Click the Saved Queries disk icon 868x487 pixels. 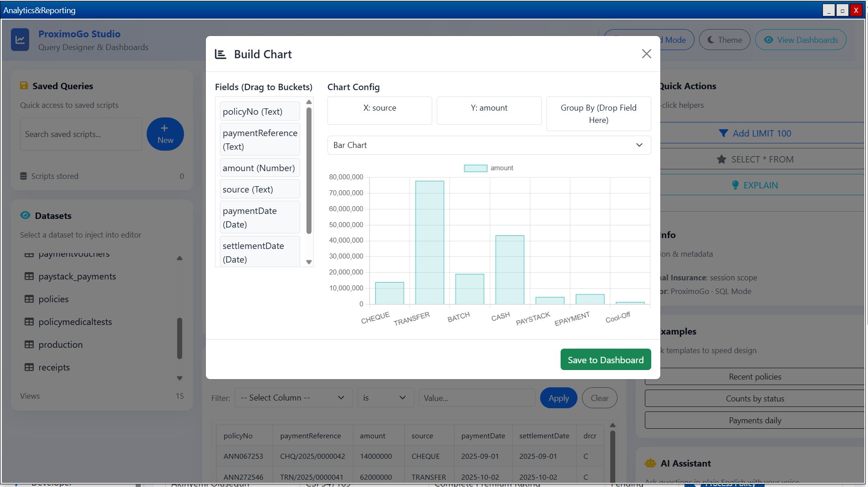pyautogui.click(x=24, y=86)
